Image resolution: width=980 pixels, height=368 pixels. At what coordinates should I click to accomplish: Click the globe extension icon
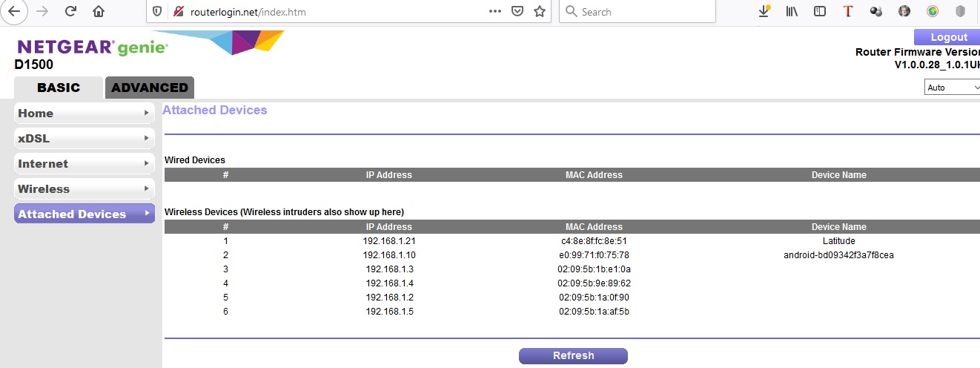click(x=933, y=11)
